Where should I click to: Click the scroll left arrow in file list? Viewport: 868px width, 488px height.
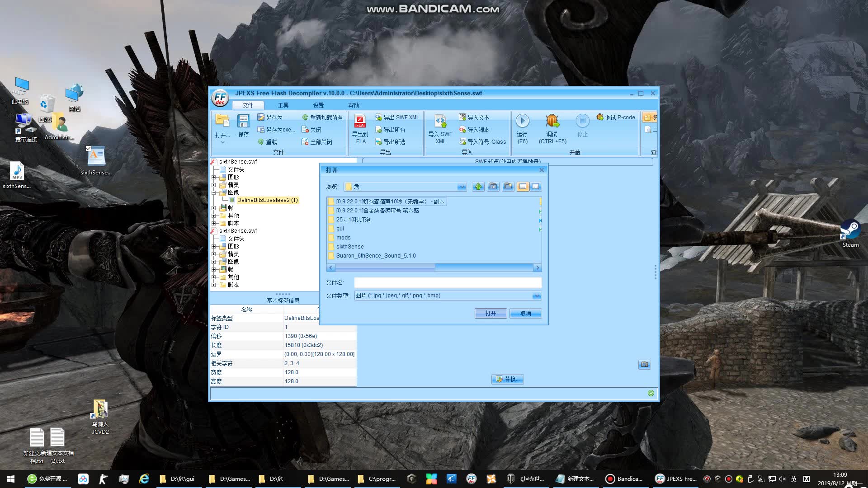[331, 268]
